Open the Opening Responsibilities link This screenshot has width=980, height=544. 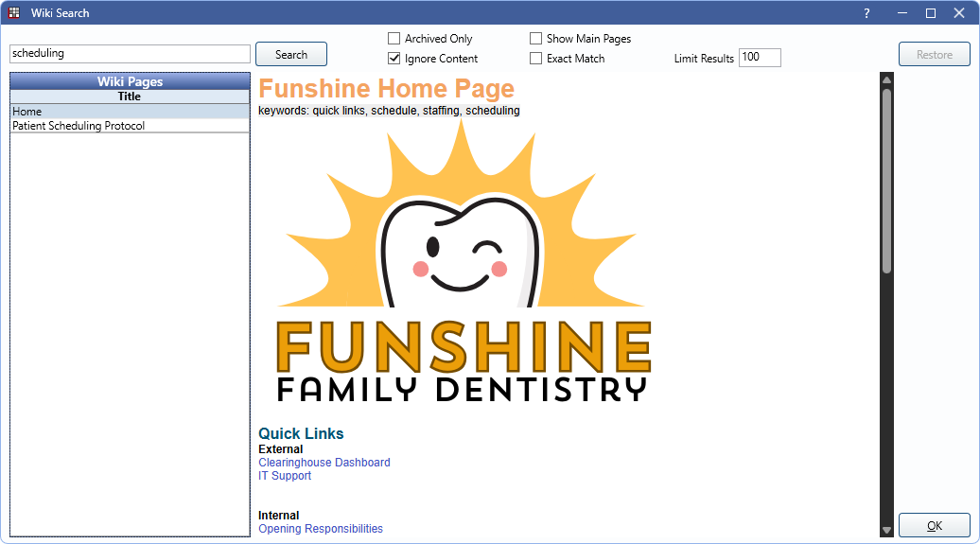pyautogui.click(x=321, y=529)
